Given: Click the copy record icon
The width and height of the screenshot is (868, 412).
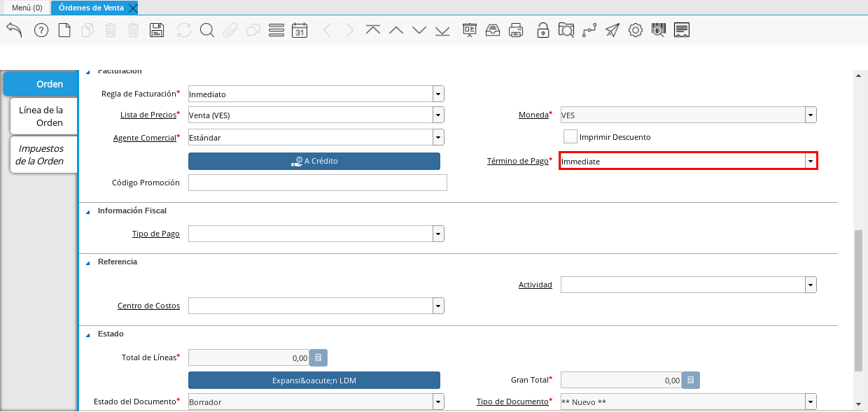Looking at the screenshot, I should 87,30.
